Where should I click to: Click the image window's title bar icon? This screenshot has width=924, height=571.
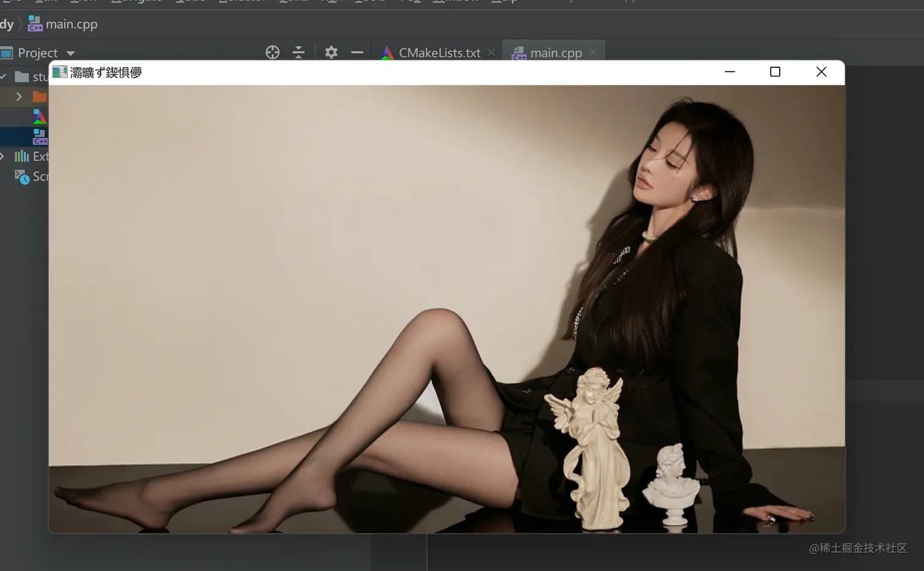coord(59,72)
